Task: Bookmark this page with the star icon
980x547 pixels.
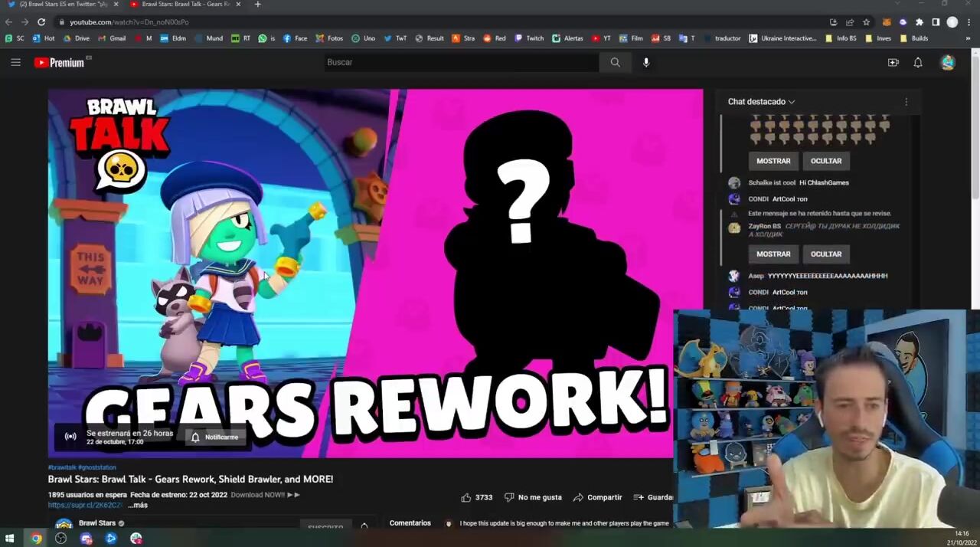Action: pos(866,22)
